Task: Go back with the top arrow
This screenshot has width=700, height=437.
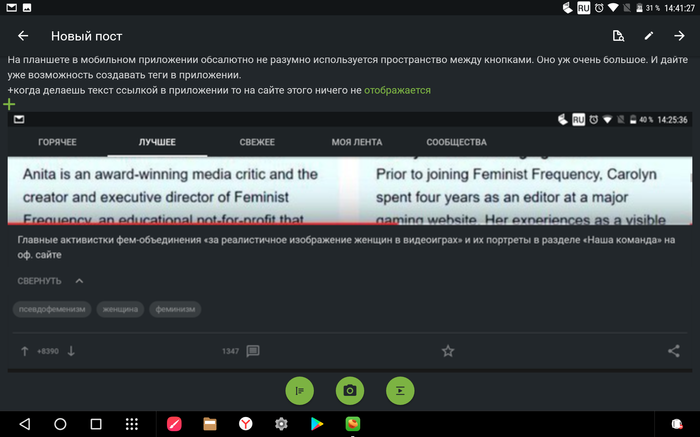Action: 23,36
